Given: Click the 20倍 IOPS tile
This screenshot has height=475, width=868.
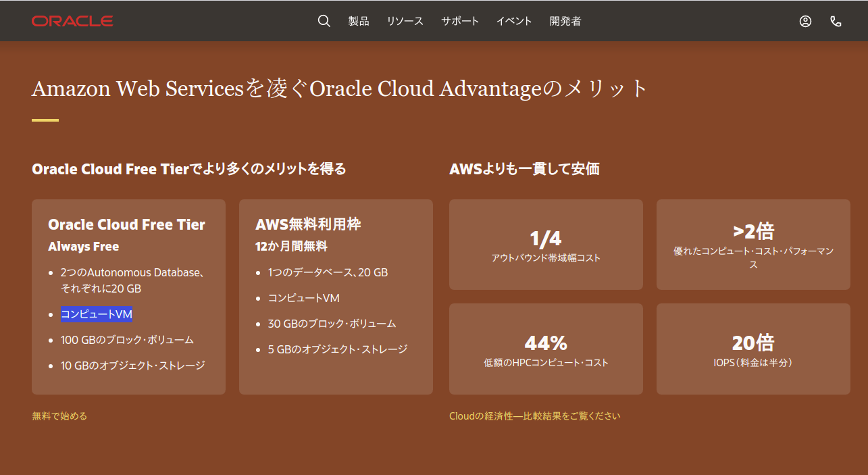Looking at the screenshot, I should point(752,349).
